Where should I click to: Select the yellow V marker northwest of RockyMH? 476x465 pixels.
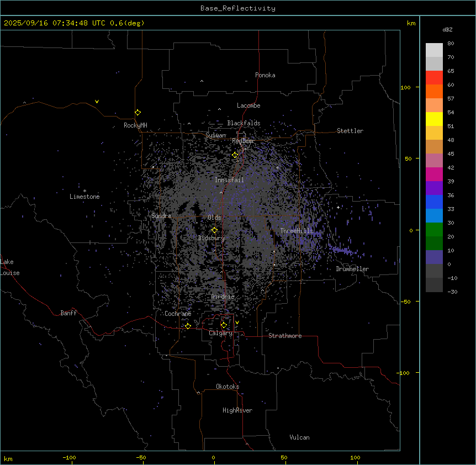(x=97, y=102)
